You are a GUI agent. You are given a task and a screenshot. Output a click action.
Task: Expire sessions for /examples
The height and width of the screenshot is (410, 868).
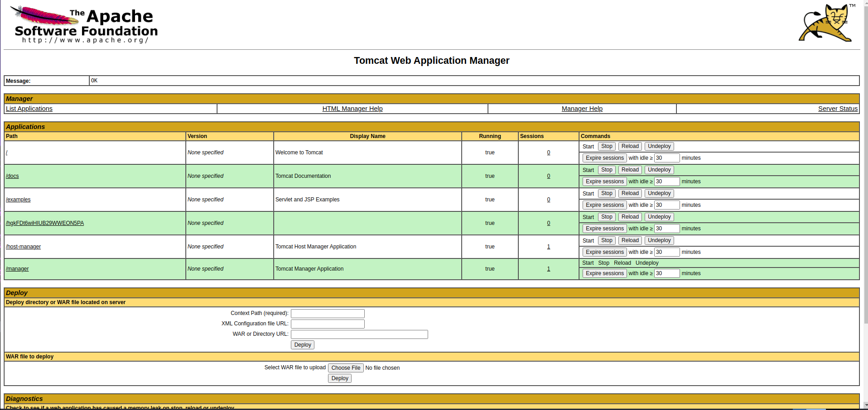point(604,205)
